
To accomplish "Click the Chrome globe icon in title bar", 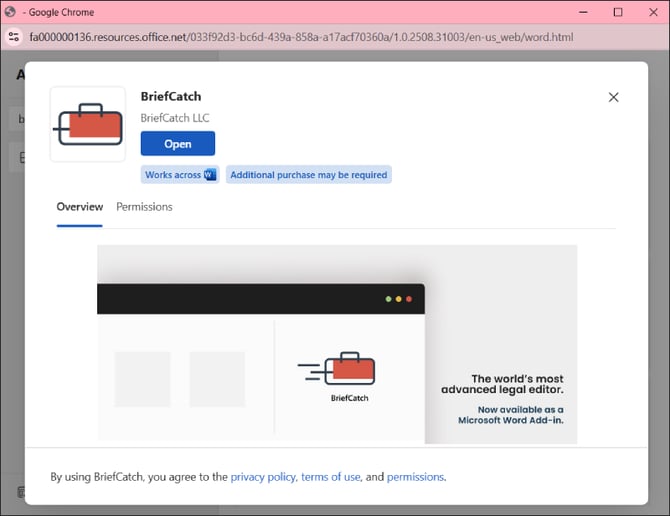I will (x=10, y=12).
